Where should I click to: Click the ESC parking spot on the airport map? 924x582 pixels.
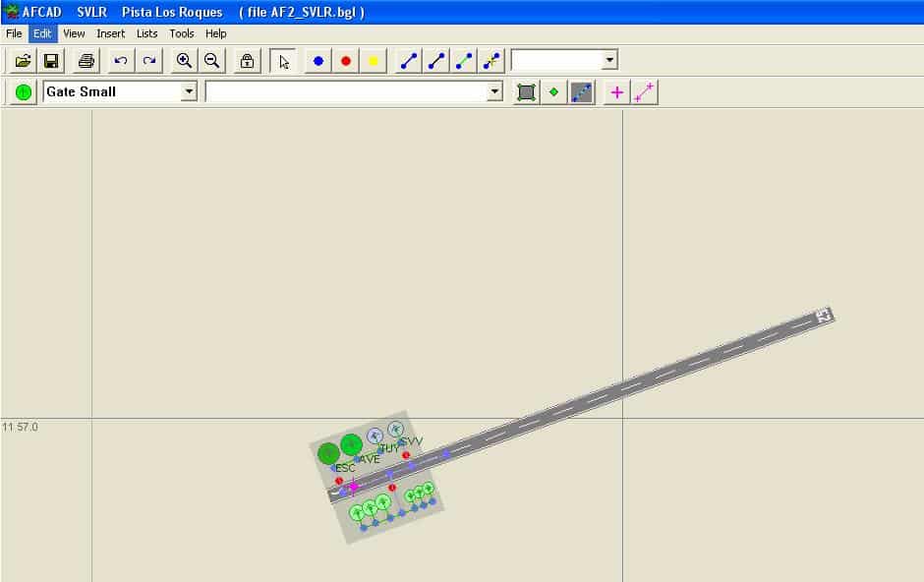[328, 453]
